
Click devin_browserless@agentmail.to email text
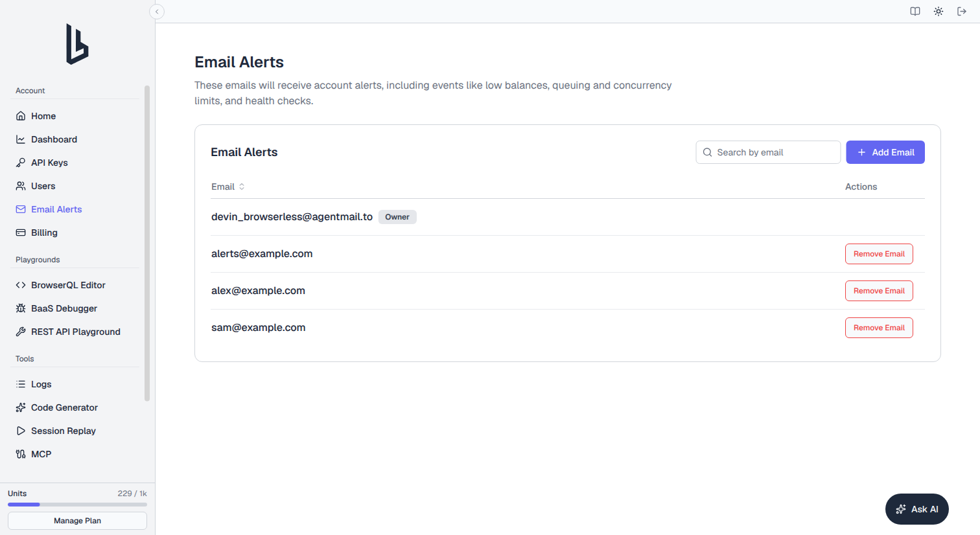[x=292, y=217]
